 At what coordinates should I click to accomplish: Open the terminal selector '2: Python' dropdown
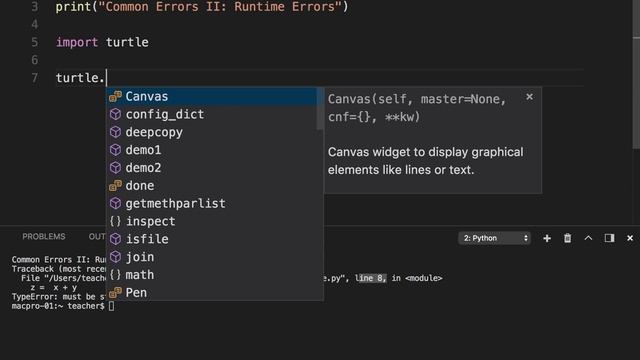[x=495, y=238]
